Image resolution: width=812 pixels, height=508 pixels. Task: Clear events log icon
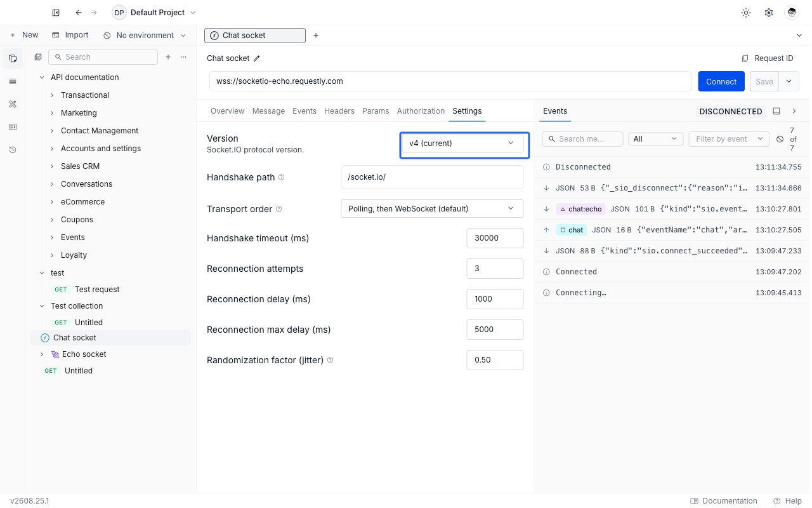click(x=780, y=139)
